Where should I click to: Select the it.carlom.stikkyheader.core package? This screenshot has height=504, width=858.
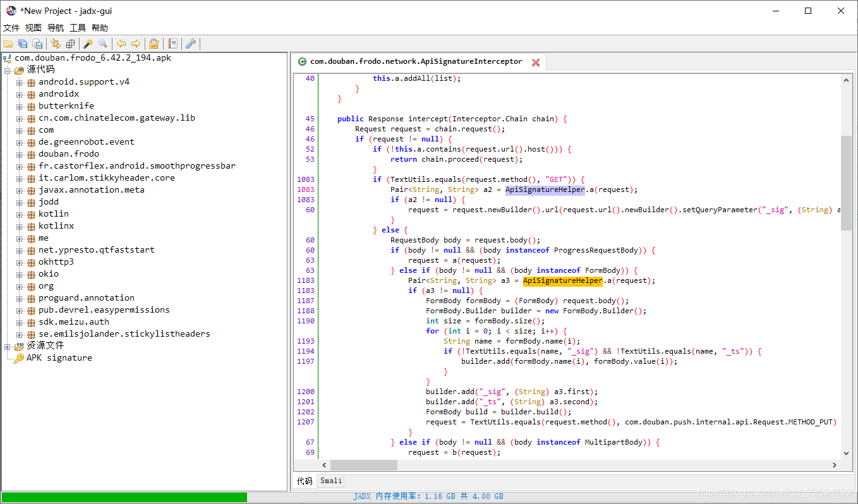(x=107, y=177)
